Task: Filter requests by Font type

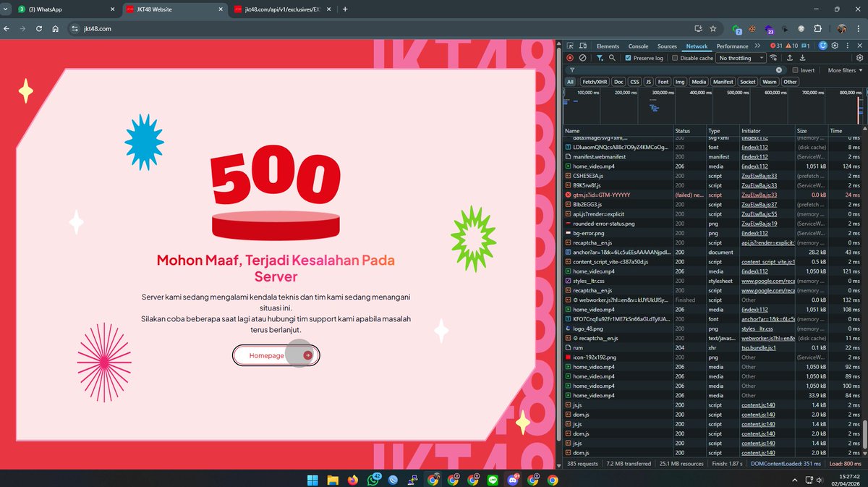Action: (663, 82)
